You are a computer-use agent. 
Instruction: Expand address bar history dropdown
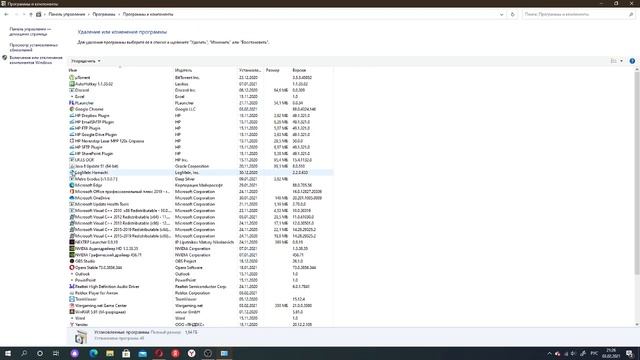(502, 14)
